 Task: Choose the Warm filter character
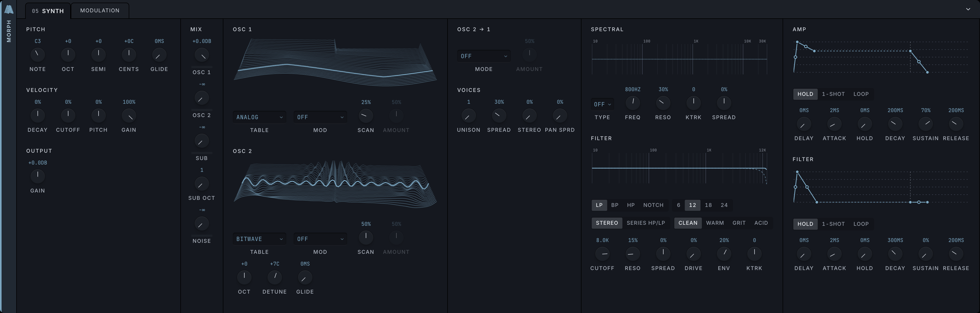pos(715,223)
